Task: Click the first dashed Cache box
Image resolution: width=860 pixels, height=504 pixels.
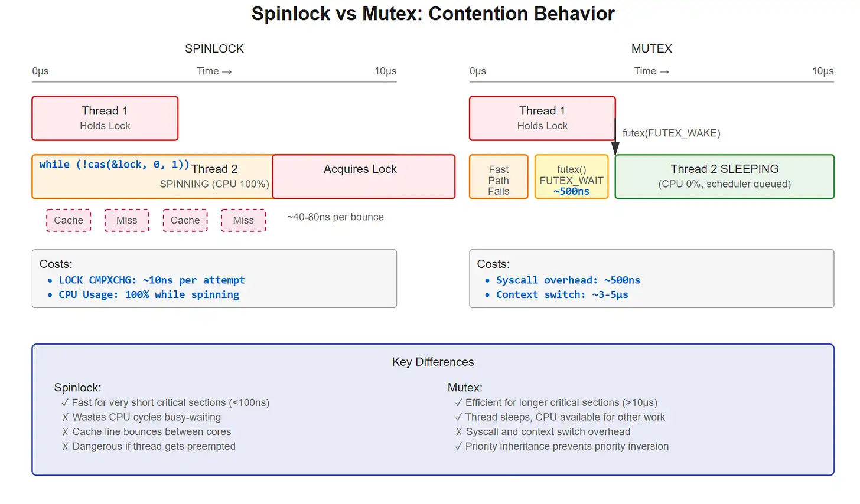Action: tap(69, 220)
